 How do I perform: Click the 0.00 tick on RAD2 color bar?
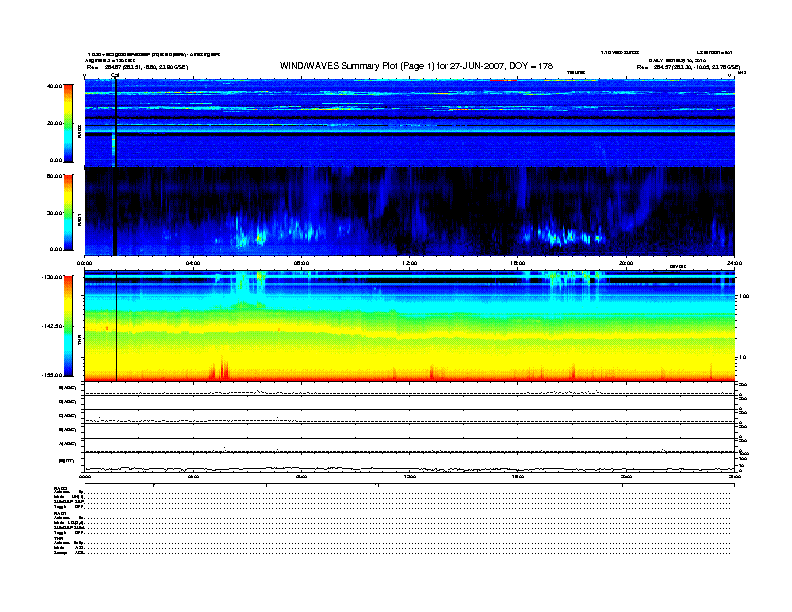point(56,160)
